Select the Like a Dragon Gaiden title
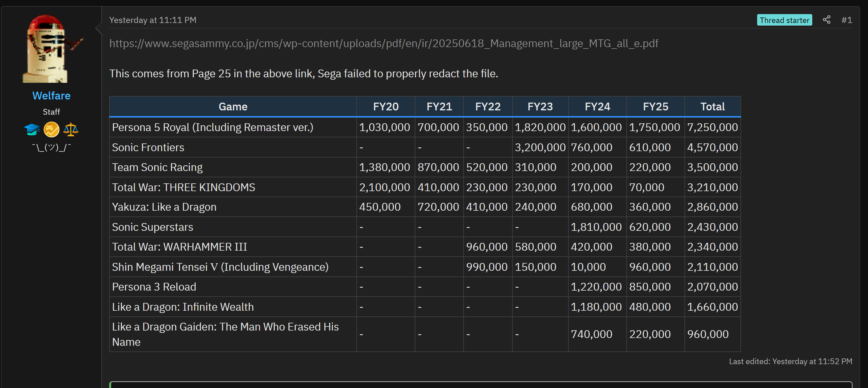Image resolution: width=868 pixels, height=388 pixels. [225, 334]
